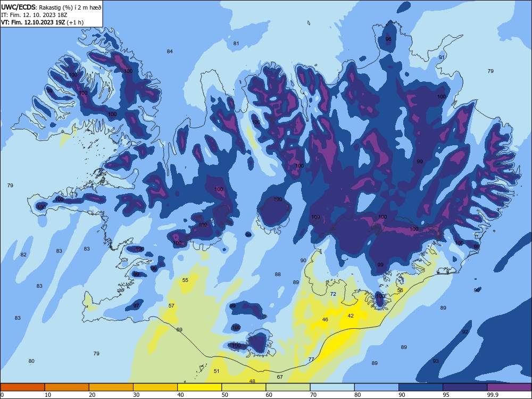The width and height of the screenshot is (532, 399).
Task: Click the humidity value 56 on the map
Action: point(401,290)
